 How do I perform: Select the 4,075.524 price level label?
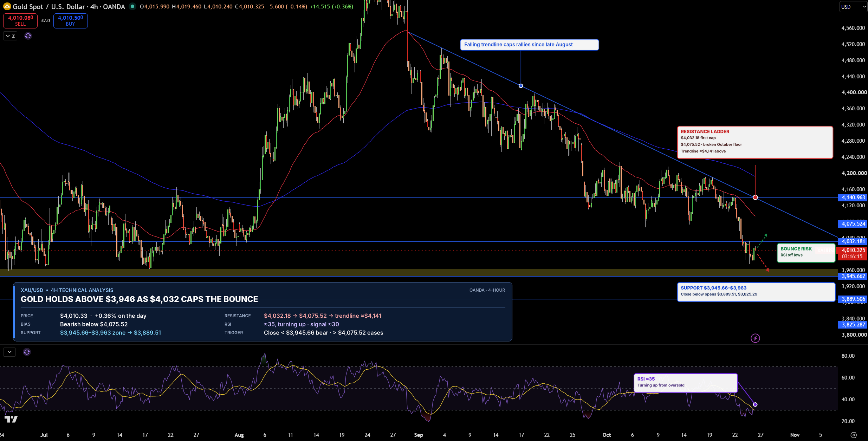(x=853, y=224)
